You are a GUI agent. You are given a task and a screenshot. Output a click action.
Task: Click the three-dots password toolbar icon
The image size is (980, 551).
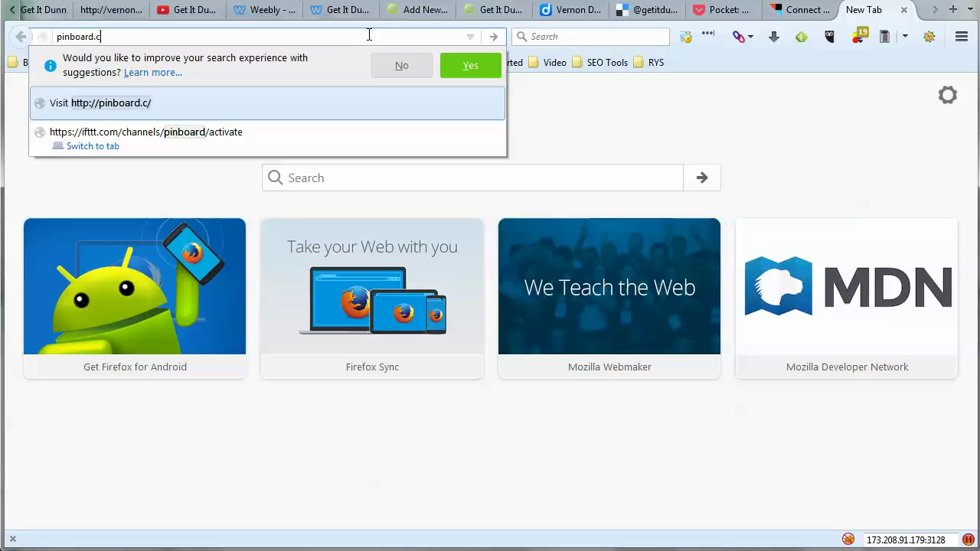(708, 34)
